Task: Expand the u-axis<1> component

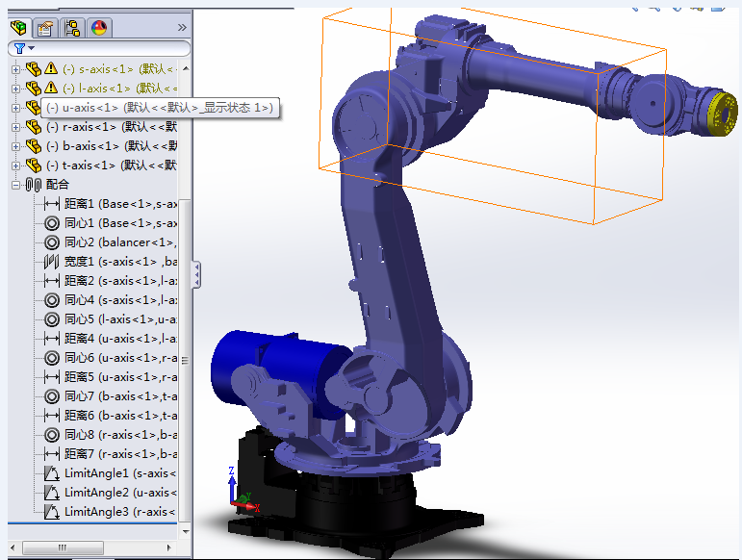Action: (x=15, y=108)
